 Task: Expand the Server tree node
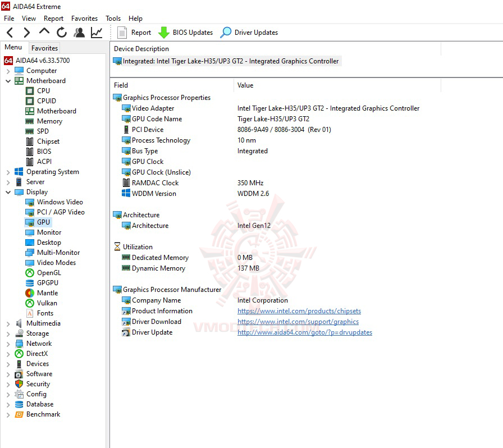pos(8,182)
